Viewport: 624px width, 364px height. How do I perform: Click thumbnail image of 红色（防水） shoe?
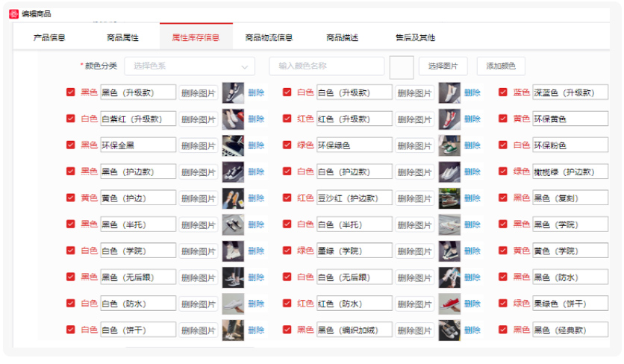(x=449, y=304)
